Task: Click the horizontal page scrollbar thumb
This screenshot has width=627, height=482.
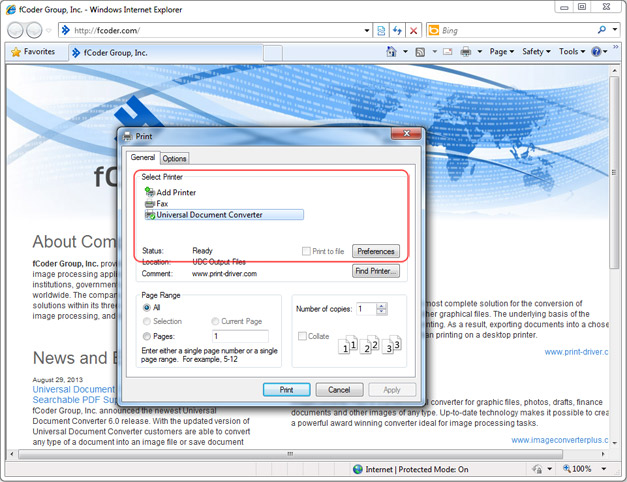Action: pos(290,454)
